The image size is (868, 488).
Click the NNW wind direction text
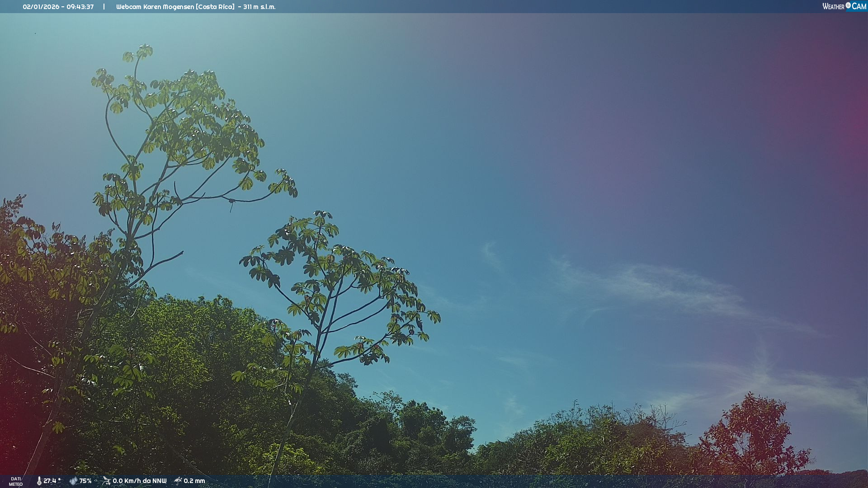click(x=159, y=481)
